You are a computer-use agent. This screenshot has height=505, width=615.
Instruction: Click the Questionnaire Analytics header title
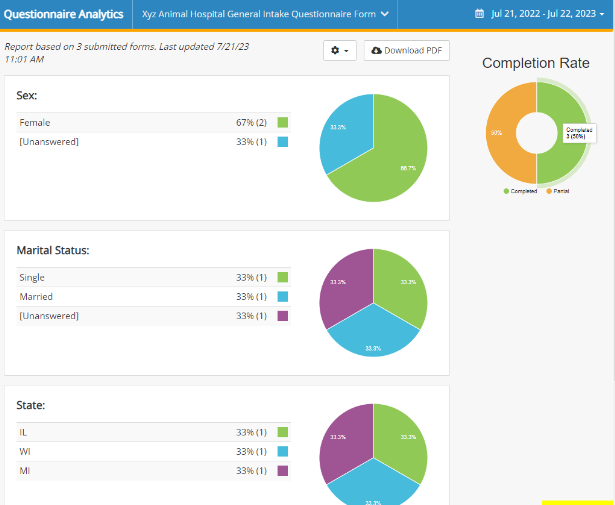[x=64, y=14]
